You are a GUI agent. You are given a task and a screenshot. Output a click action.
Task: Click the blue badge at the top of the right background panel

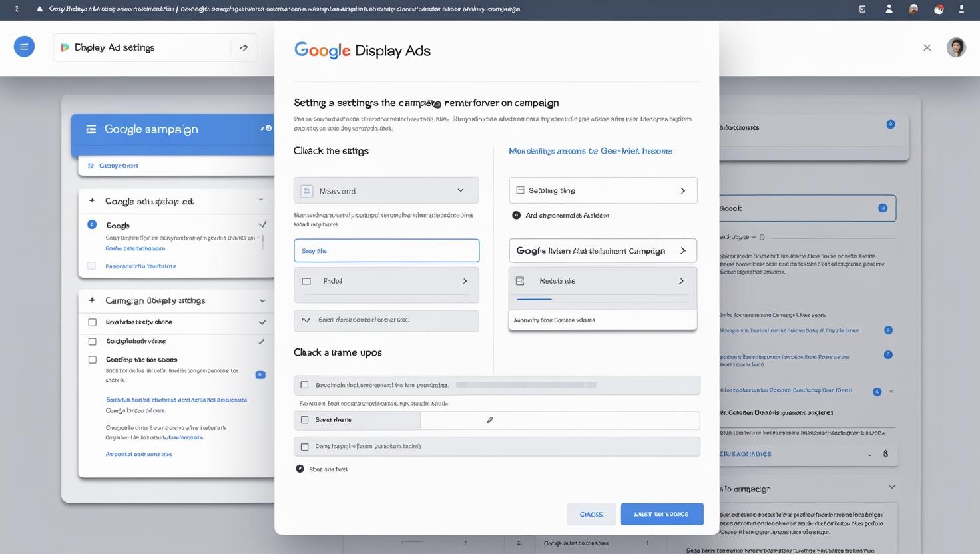coord(891,125)
